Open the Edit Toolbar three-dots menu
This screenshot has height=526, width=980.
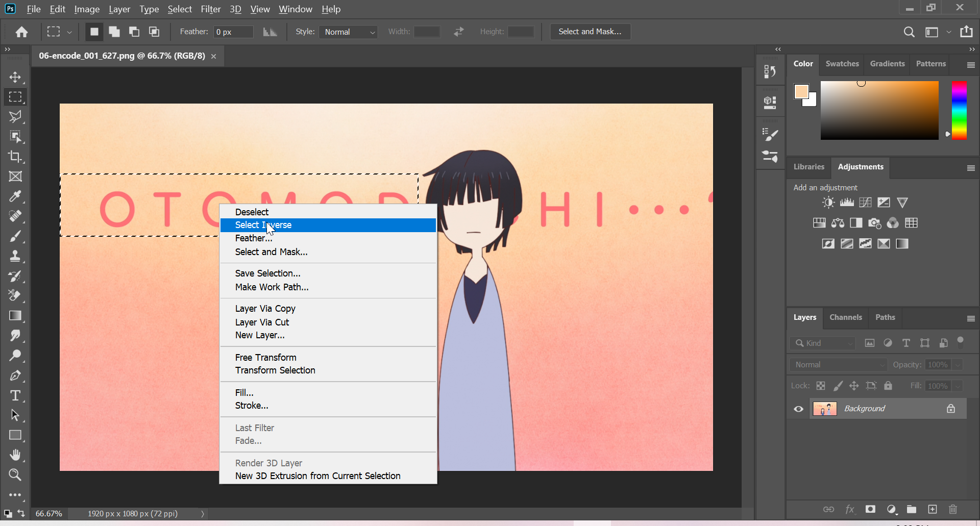[15, 495]
